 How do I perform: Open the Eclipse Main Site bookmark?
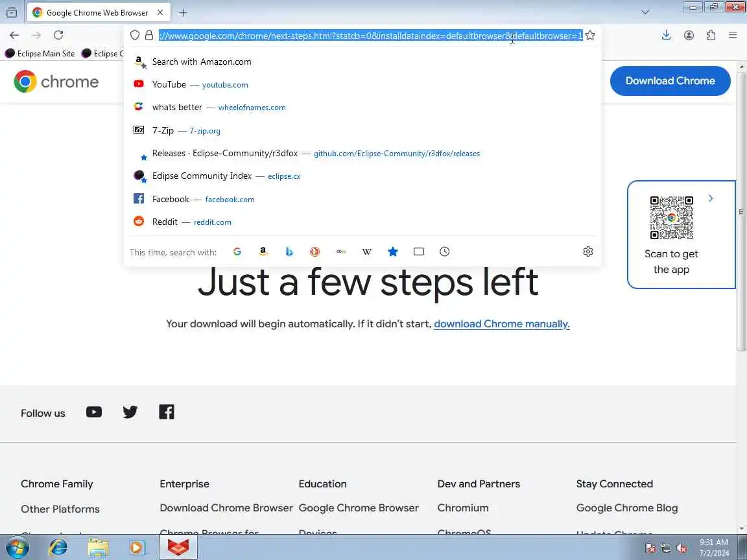tap(40, 53)
